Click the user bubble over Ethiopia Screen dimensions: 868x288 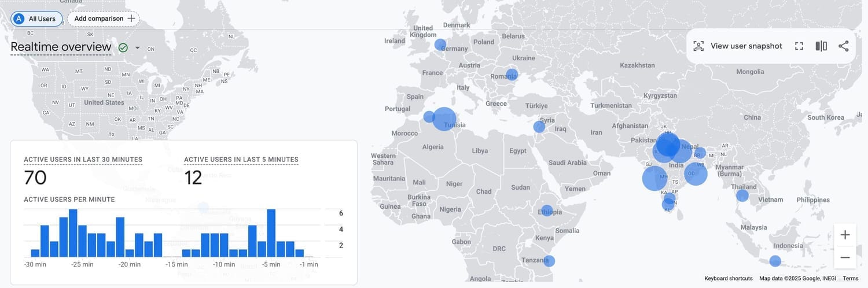[547, 211]
